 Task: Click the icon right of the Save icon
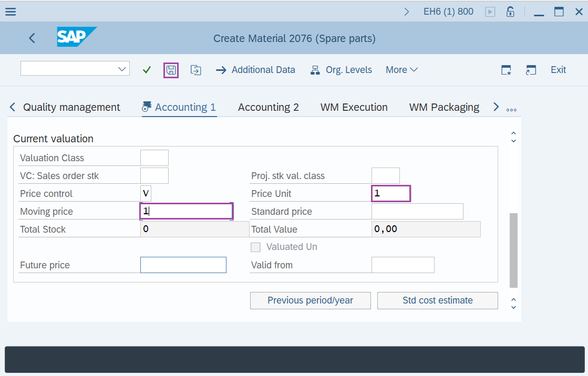tap(195, 70)
